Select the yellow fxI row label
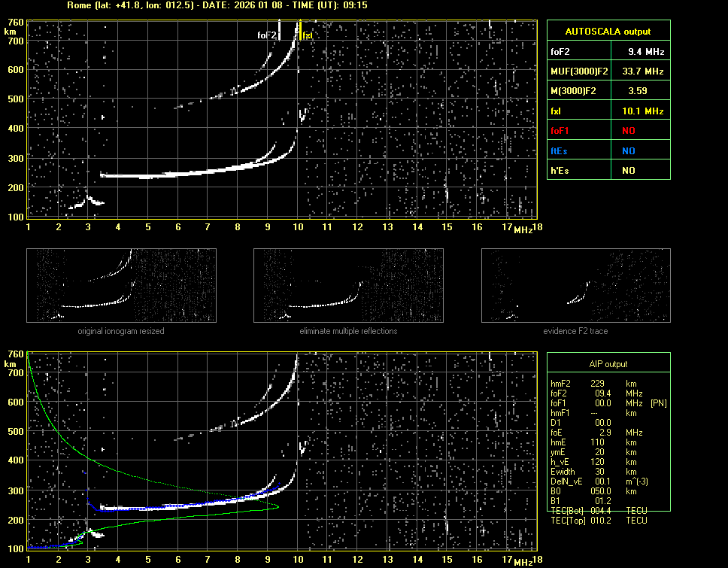The image size is (728, 568). click(x=557, y=111)
